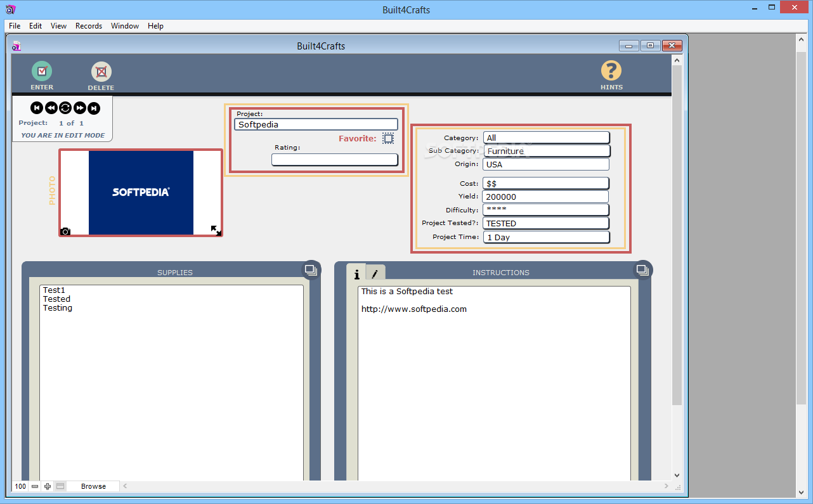Open the Window menu
The width and height of the screenshot is (813, 504).
125,26
